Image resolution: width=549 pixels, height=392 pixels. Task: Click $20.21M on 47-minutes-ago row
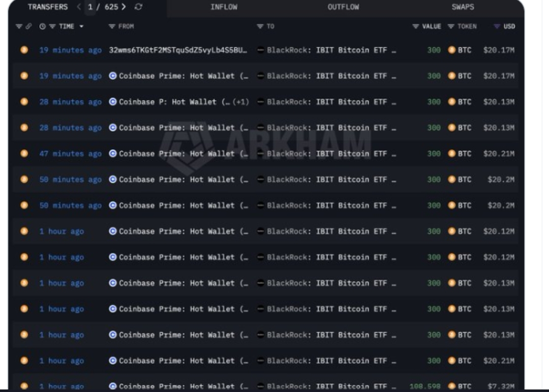pyautogui.click(x=499, y=153)
